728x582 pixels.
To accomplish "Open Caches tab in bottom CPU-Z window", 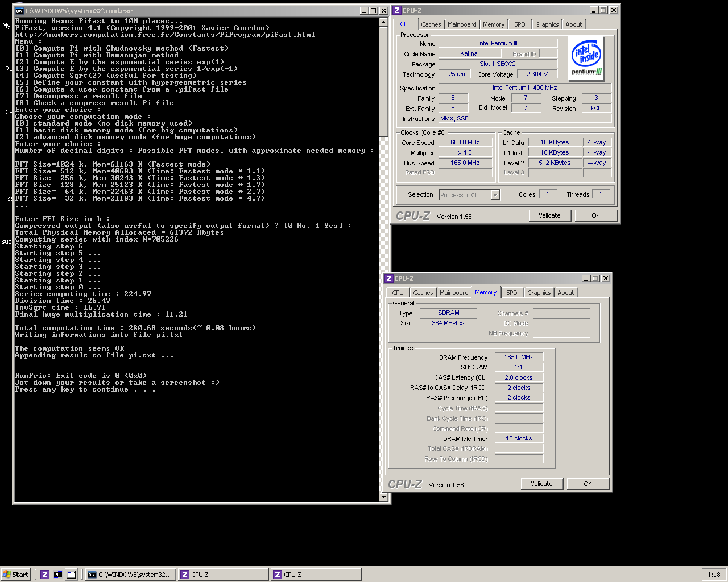I will coord(423,293).
